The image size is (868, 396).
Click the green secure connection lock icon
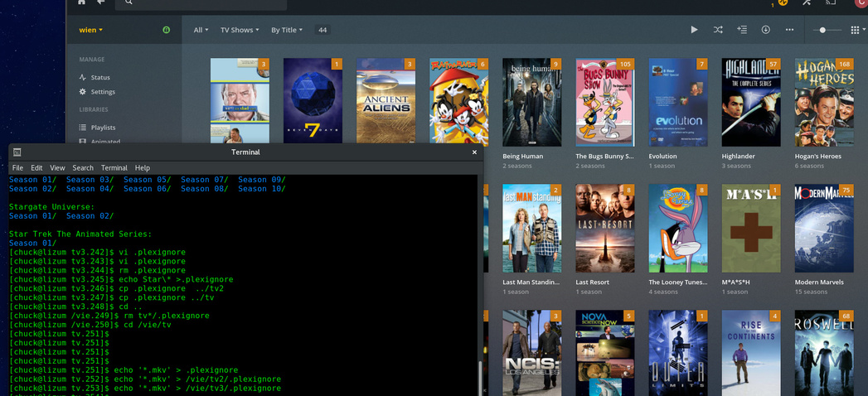(166, 30)
